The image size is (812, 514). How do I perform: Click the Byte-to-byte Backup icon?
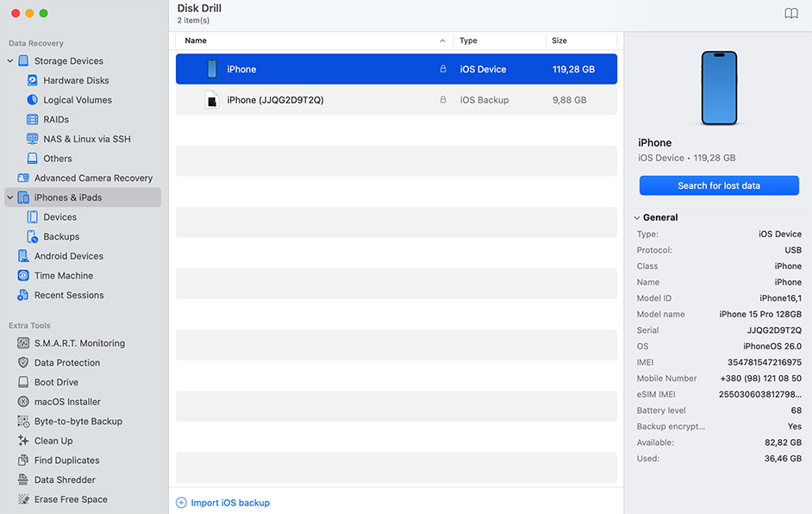tap(23, 421)
